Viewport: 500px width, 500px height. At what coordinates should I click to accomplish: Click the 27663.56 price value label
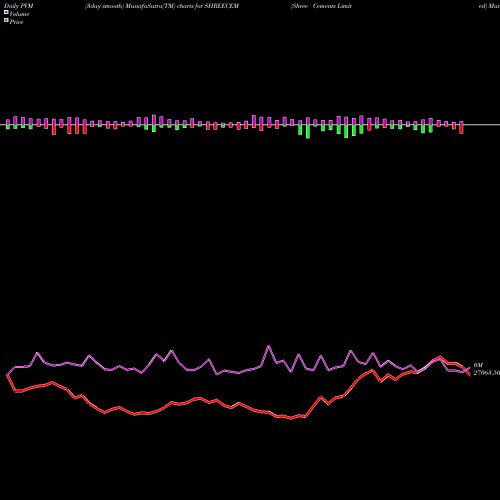487,373
